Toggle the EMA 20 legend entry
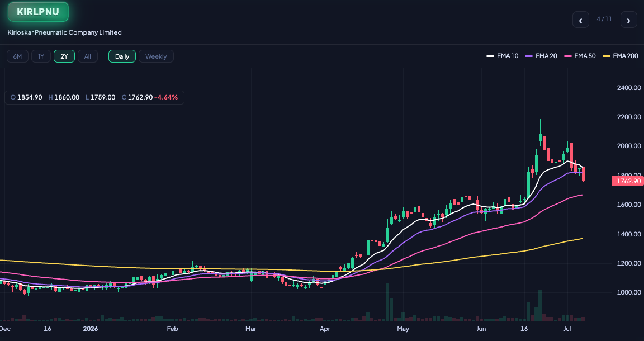 pyautogui.click(x=541, y=56)
